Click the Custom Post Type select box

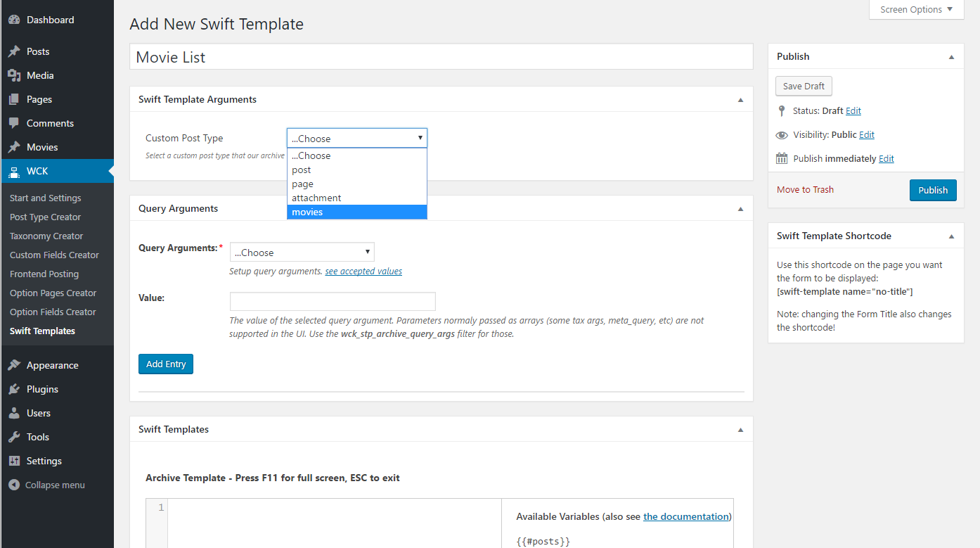[357, 138]
